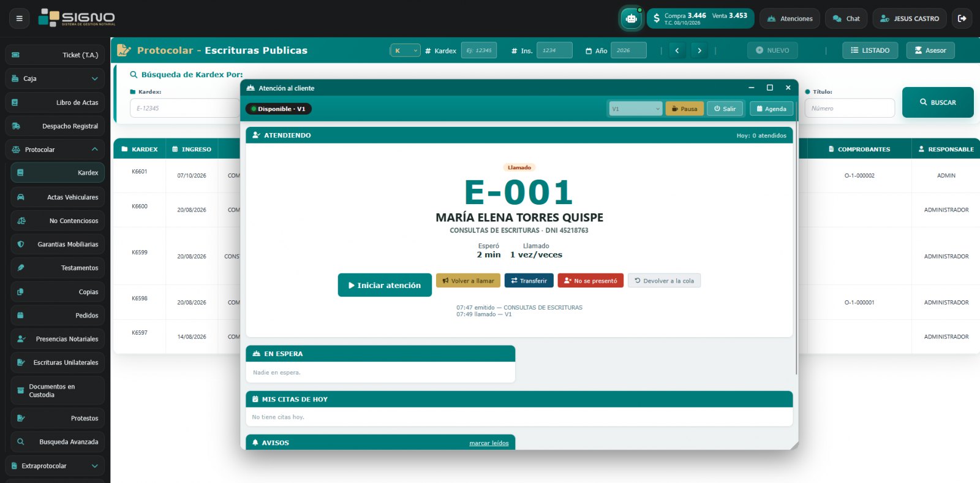
Task: Open Actas Vehiculares in sidebar
Action: (x=58, y=197)
